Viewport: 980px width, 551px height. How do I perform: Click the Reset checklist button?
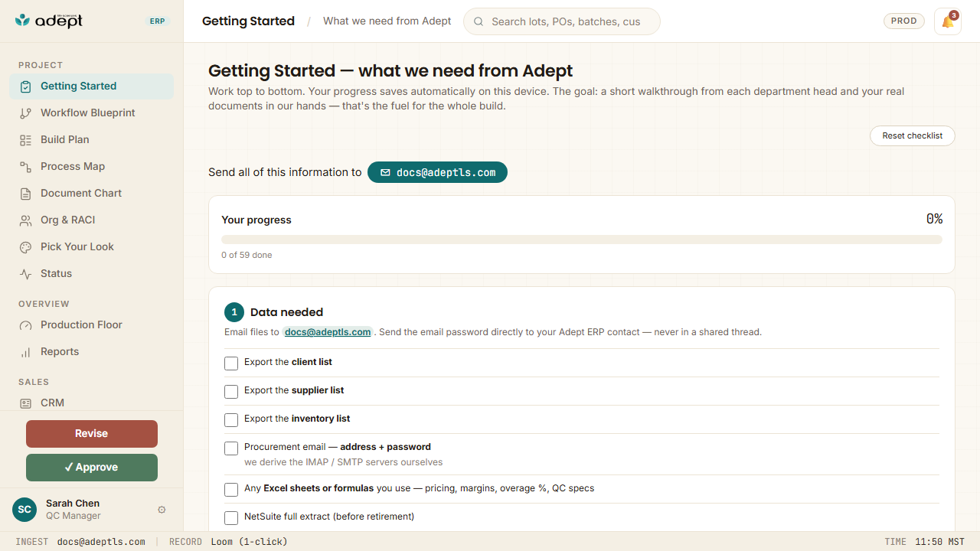tap(912, 135)
